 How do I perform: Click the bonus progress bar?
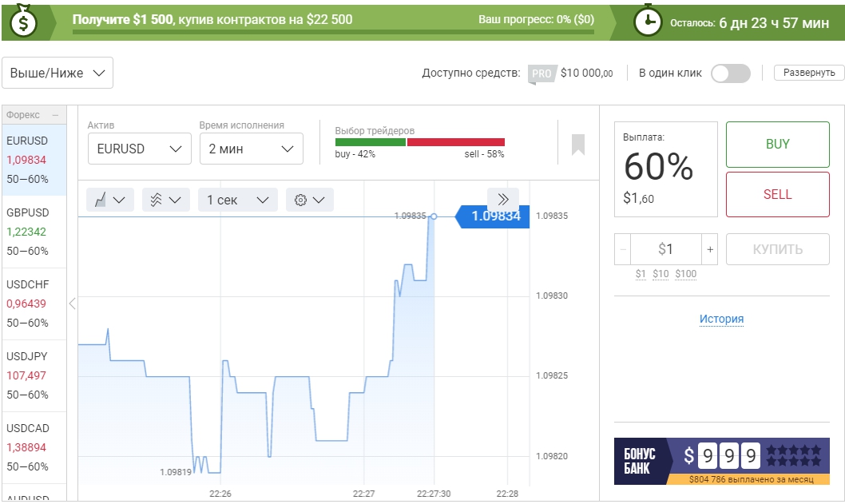click(333, 33)
